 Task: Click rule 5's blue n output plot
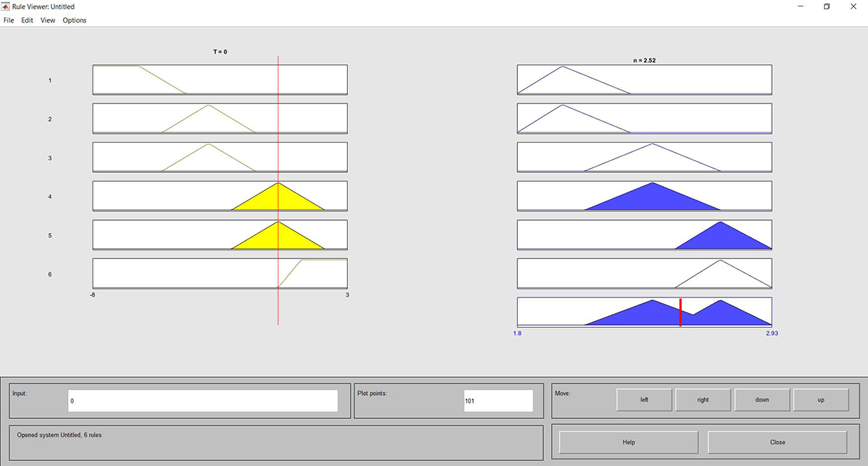coord(720,238)
